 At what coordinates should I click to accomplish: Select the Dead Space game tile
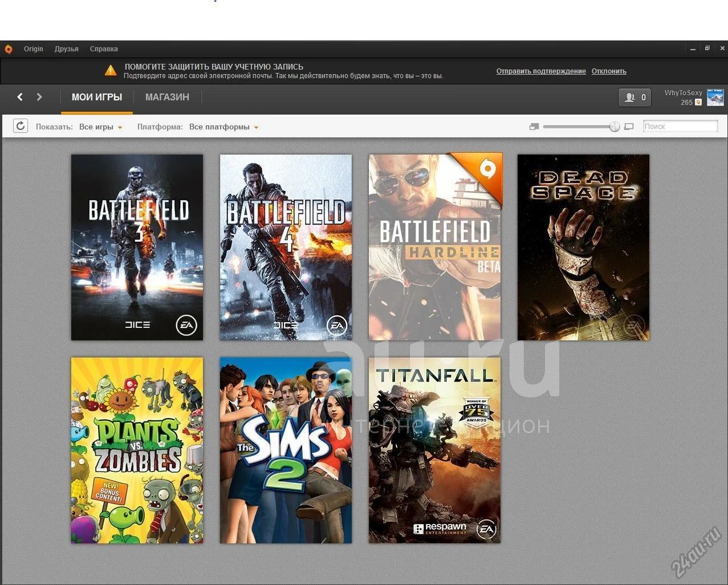[583, 247]
